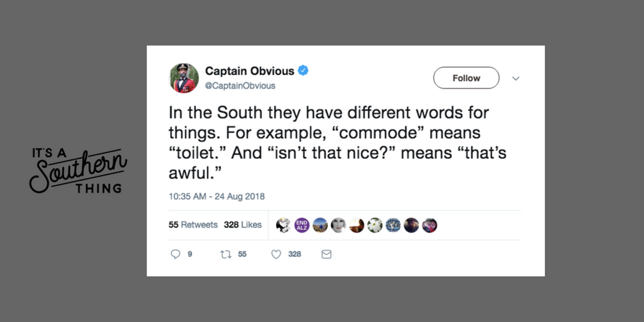Toggle following with the Follow button
The width and height of the screenshot is (644, 322).
[x=466, y=77]
